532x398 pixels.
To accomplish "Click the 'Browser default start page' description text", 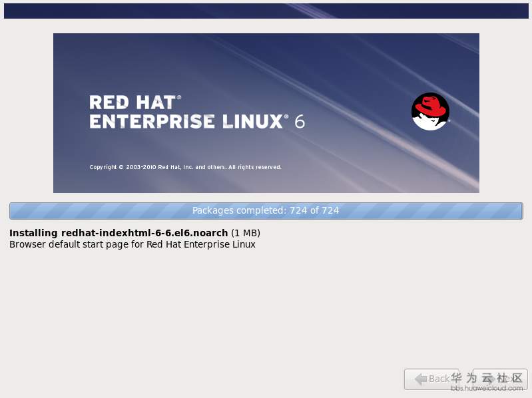I will (x=133, y=244).
